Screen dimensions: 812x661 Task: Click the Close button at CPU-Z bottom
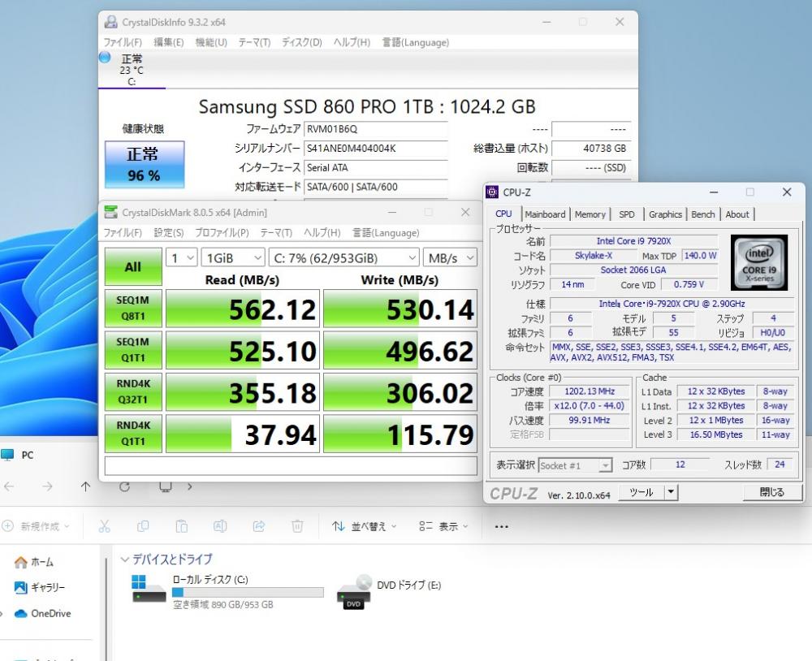point(772,492)
